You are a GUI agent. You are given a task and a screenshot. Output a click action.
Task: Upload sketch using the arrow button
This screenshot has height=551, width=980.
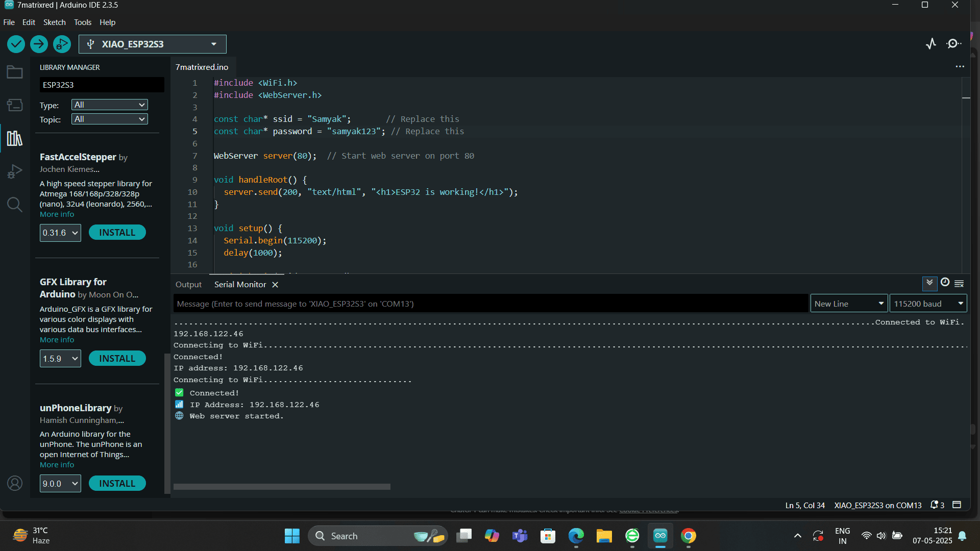point(39,44)
